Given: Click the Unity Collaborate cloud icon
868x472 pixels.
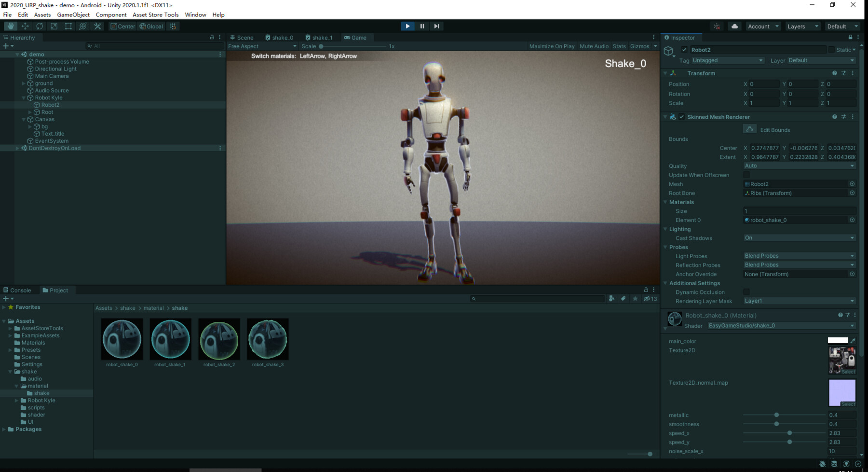Looking at the screenshot, I should click(734, 26).
